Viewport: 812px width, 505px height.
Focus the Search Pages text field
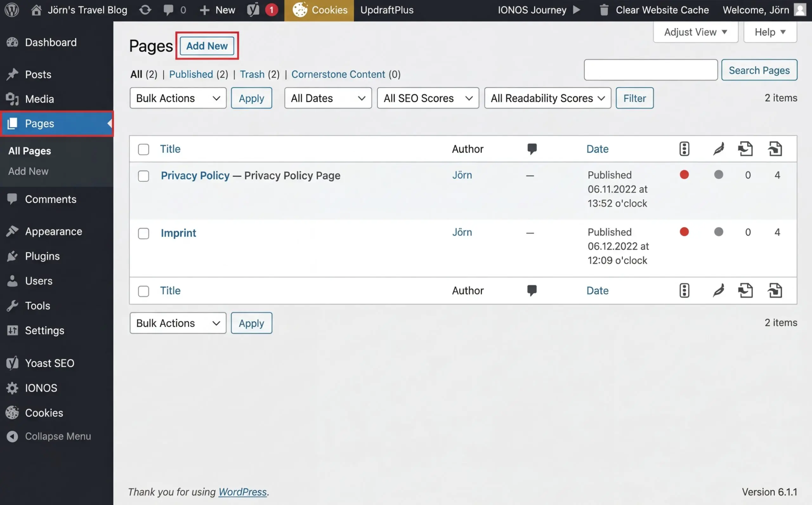(651, 70)
